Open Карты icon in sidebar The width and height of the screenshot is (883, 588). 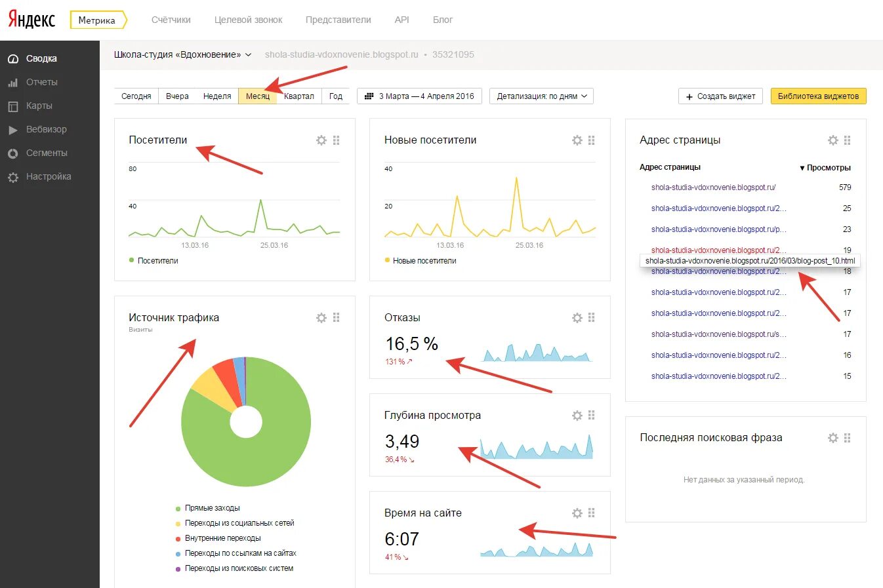tap(13, 106)
